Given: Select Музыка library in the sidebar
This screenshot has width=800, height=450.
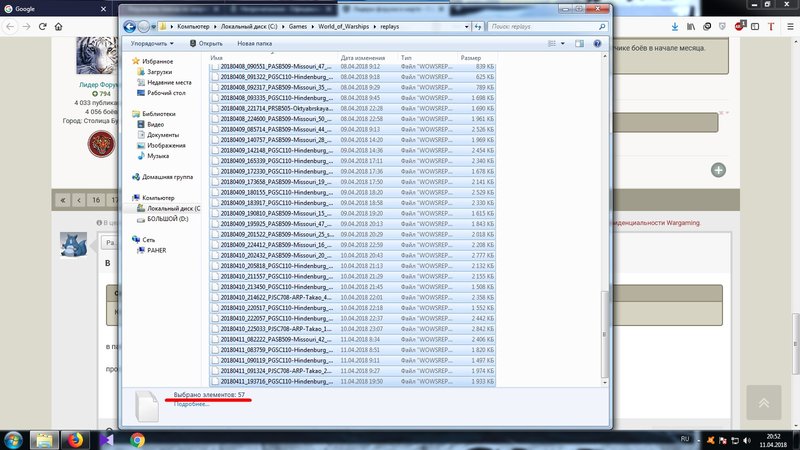Looking at the screenshot, I should click(158, 156).
